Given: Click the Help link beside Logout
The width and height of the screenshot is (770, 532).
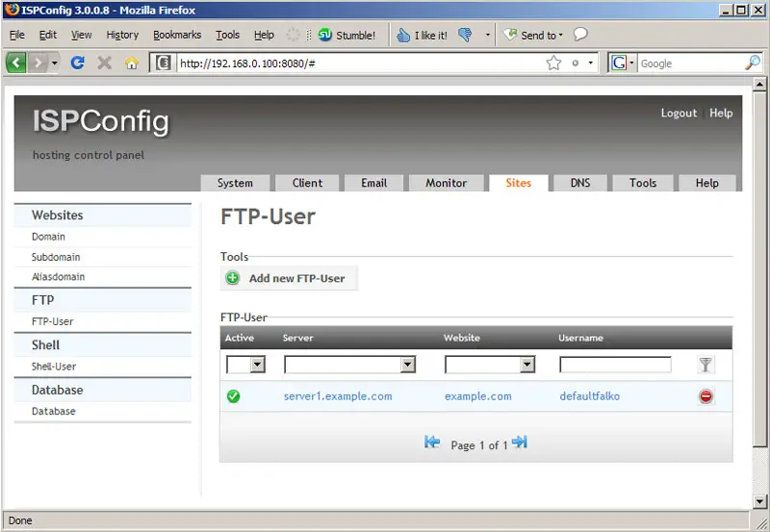Looking at the screenshot, I should tap(721, 113).
